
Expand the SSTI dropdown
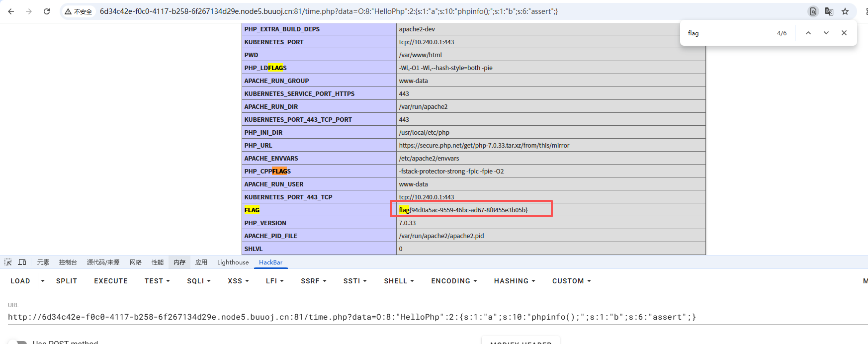[x=355, y=281]
